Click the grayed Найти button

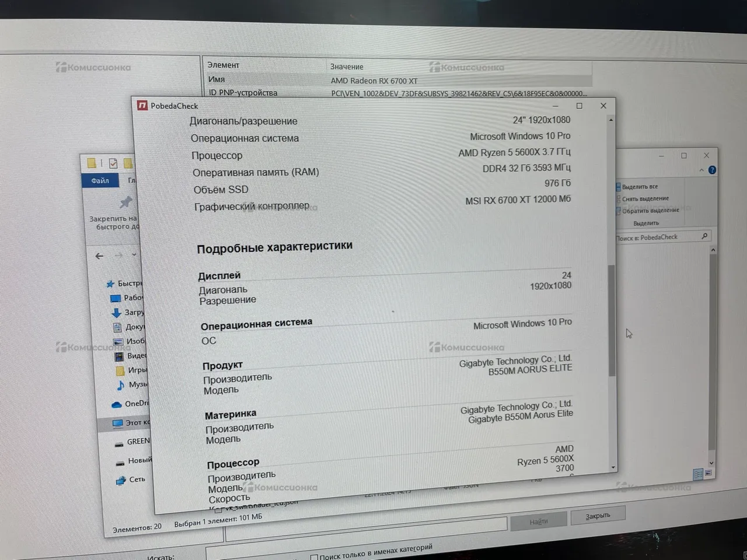(539, 521)
